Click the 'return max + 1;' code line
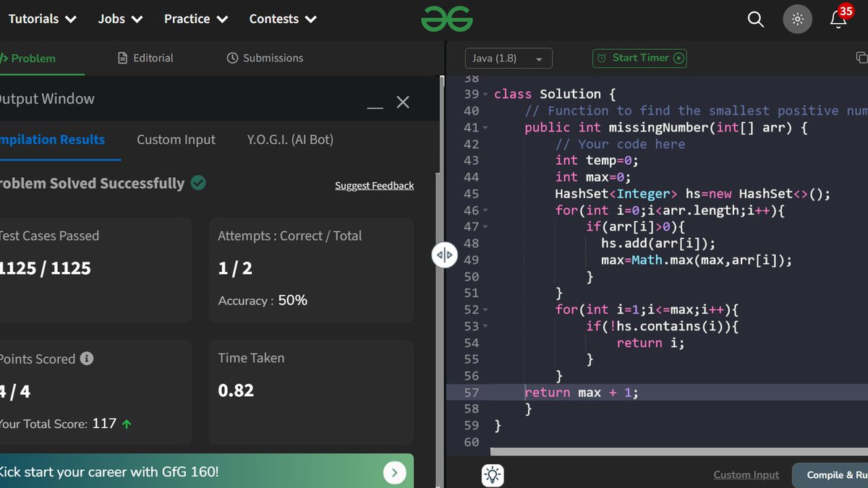 coord(582,393)
